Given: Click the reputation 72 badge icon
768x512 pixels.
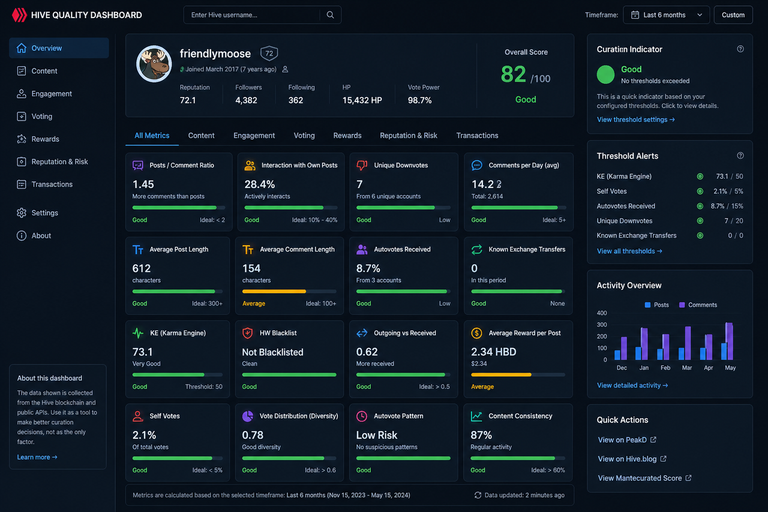Looking at the screenshot, I should click(269, 53).
